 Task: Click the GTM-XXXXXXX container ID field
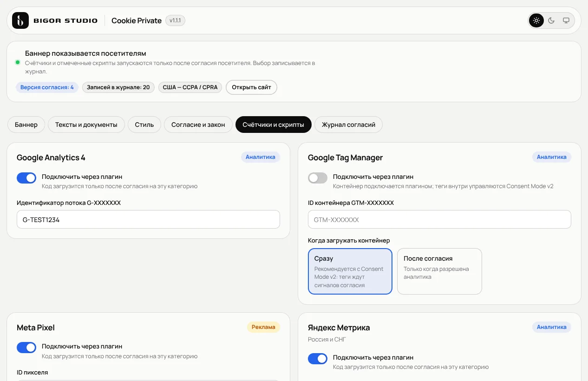click(x=439, y=219)
